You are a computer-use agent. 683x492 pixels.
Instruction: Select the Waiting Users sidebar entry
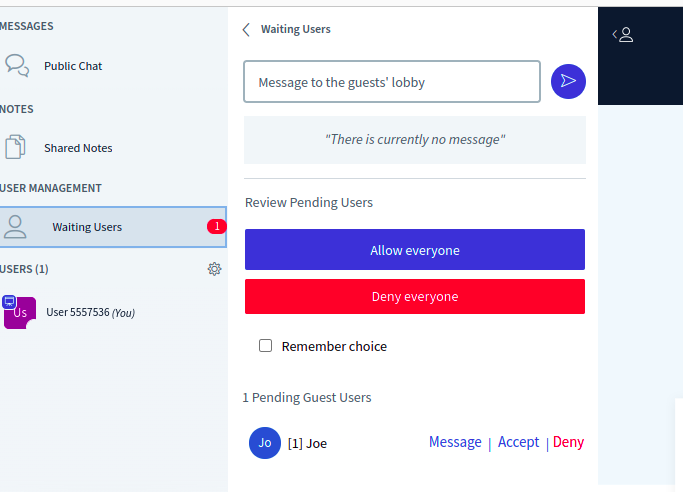(x=113, y=227)
